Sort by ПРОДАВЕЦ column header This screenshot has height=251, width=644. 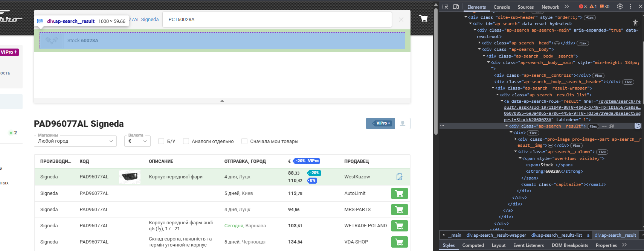click(x=356, y=161)
